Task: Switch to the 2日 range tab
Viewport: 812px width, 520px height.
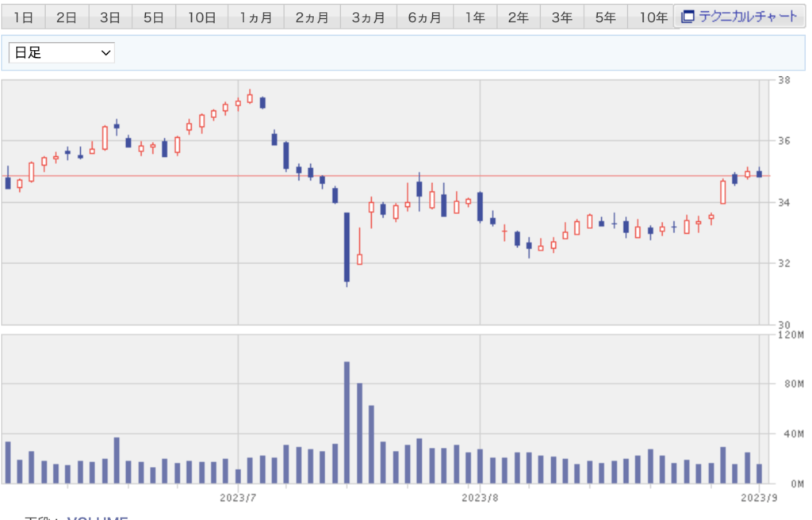Action: [67, 17]
